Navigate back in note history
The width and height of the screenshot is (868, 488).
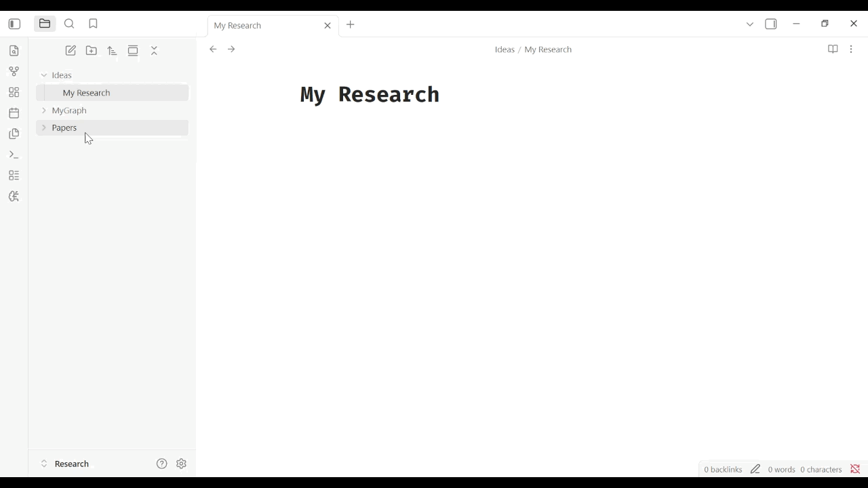(x=213, y=49)
